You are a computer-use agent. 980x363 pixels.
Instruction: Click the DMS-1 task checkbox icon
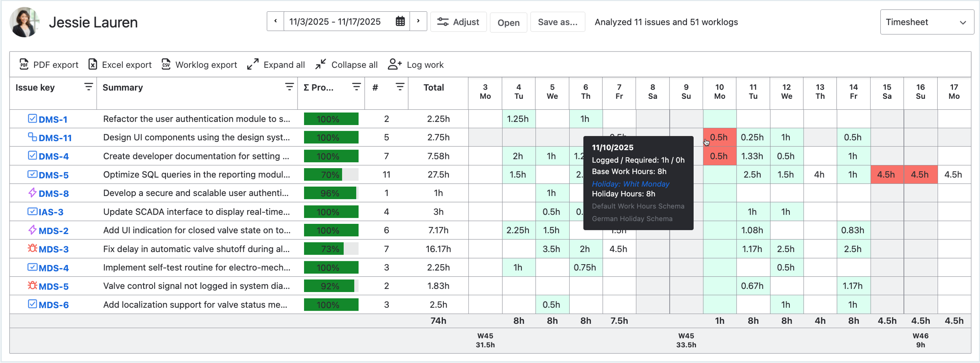pos(32,119)
